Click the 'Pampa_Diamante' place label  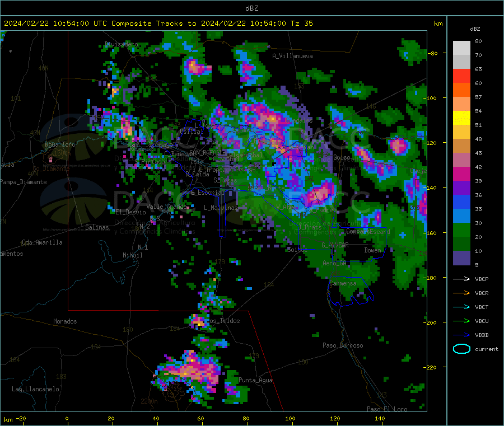click(x=23, y=182)
